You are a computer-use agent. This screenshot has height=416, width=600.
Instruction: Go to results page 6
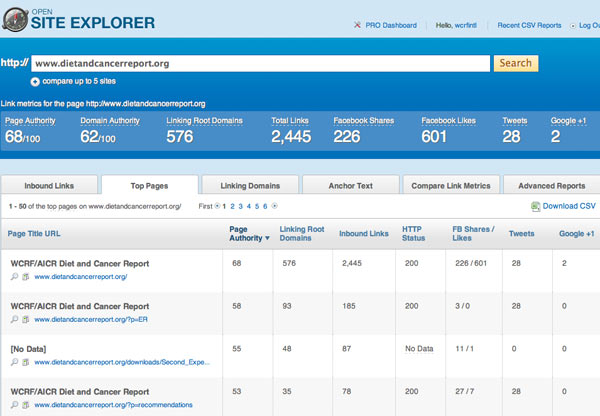(x=265, y=206)
